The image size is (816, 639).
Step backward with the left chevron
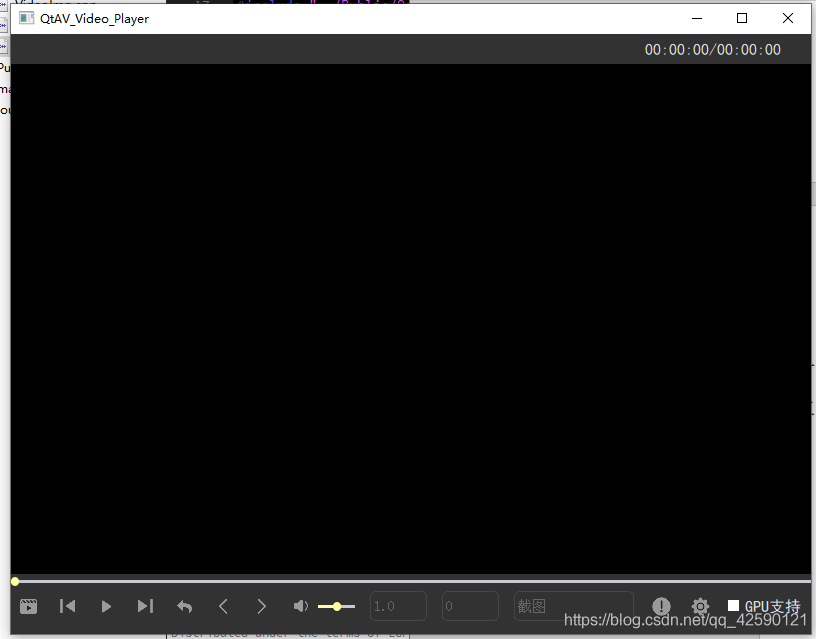pos(223,607)
